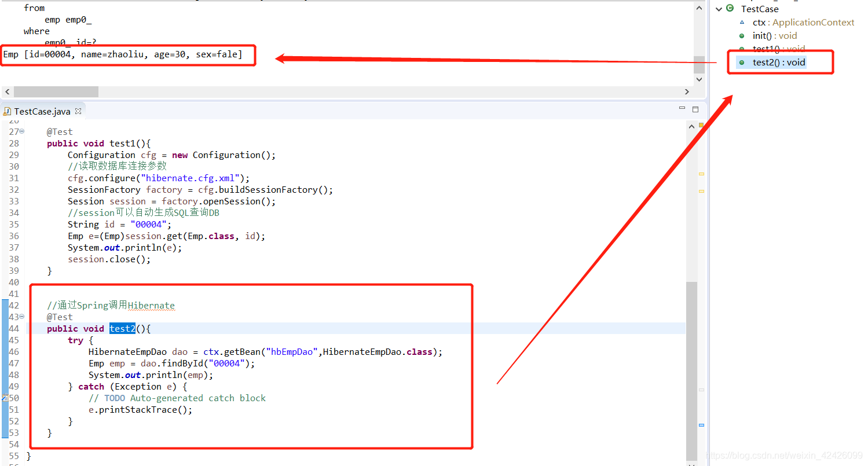Click the highlighted test2 method name in editor
Image resolution: width=868 pixels, height=466 pixels.
tap(122, 329)
